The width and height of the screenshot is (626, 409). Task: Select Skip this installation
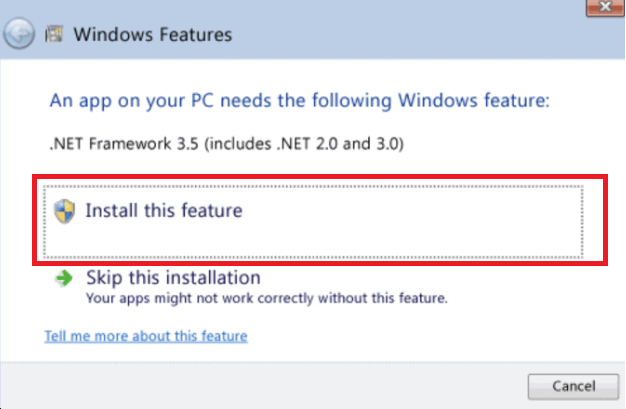pos(173,278)
